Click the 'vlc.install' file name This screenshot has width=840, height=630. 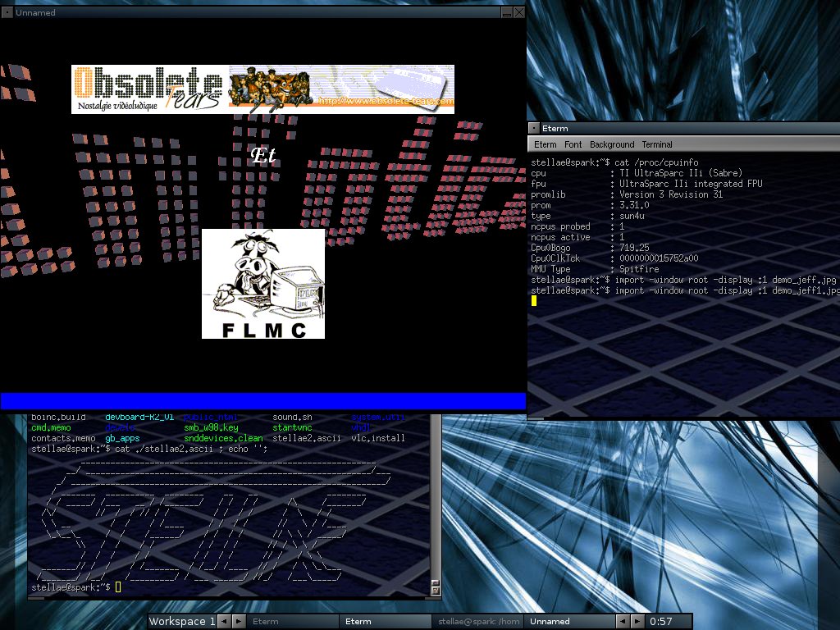pos(378,438)
